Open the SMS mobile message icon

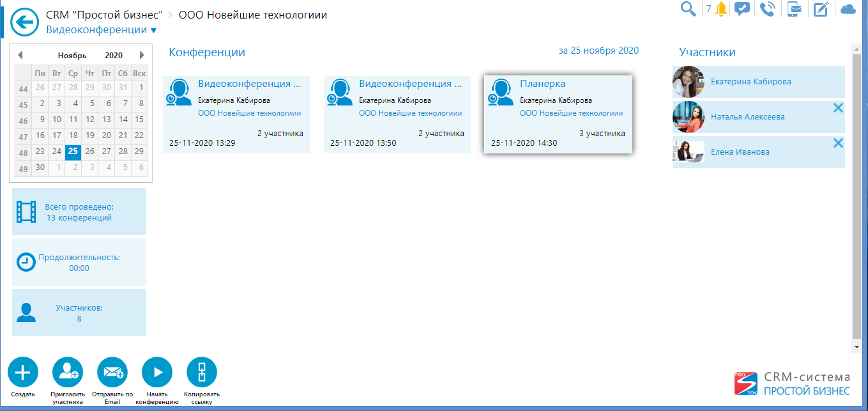794,9
